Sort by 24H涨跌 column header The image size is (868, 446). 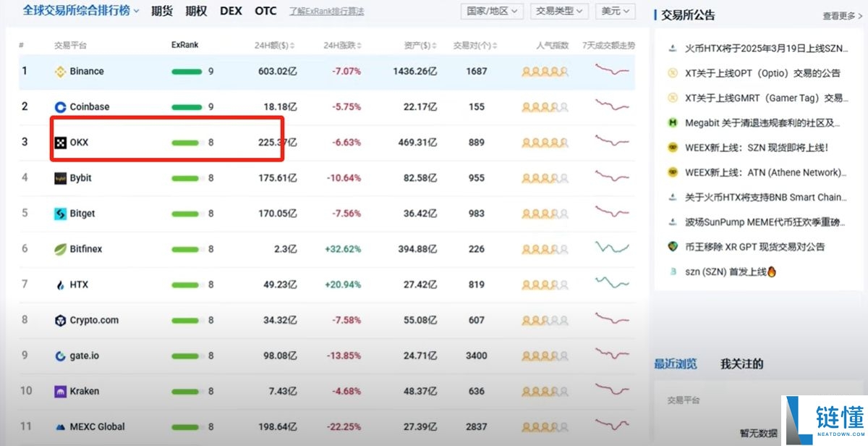point(343,45)
